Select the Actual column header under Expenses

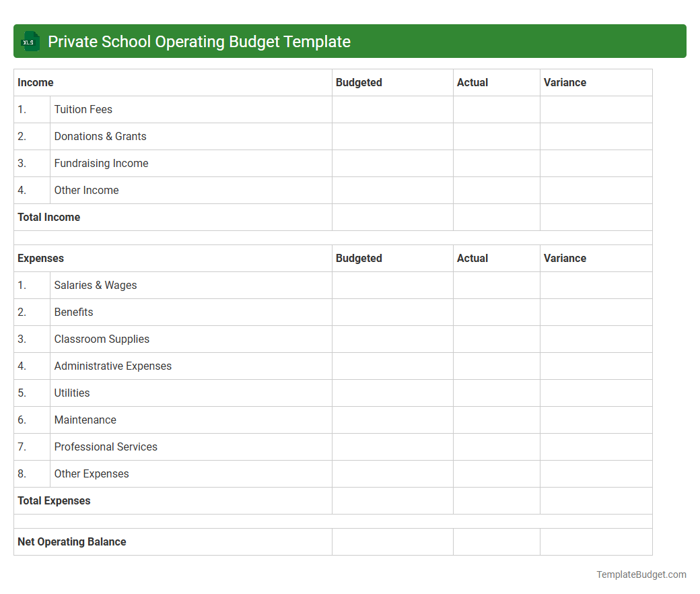[x=473, y=258]
